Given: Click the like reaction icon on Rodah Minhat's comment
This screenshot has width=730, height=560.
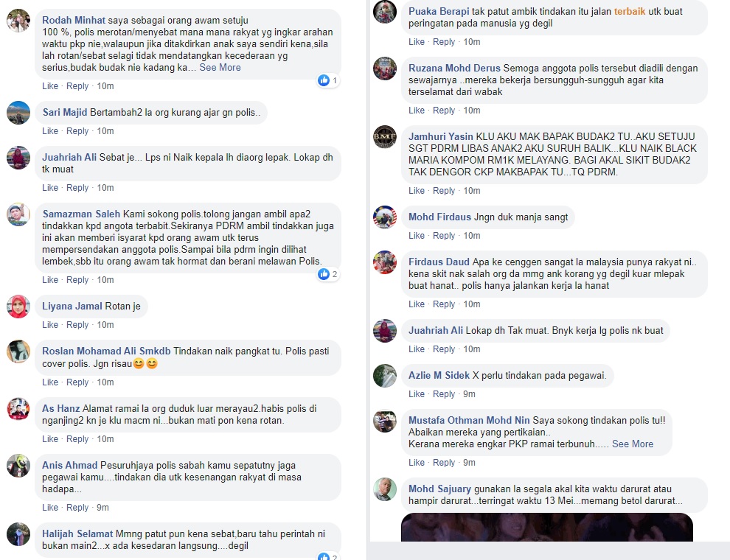Looking at the screenshot, I should click(x=324, y=80).
